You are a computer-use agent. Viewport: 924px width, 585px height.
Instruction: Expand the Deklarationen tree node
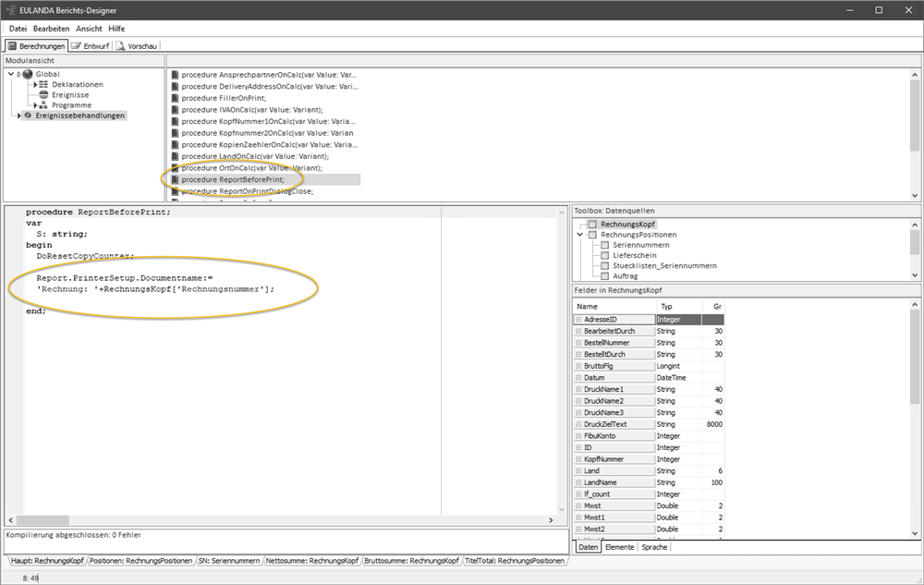point(35,85)
